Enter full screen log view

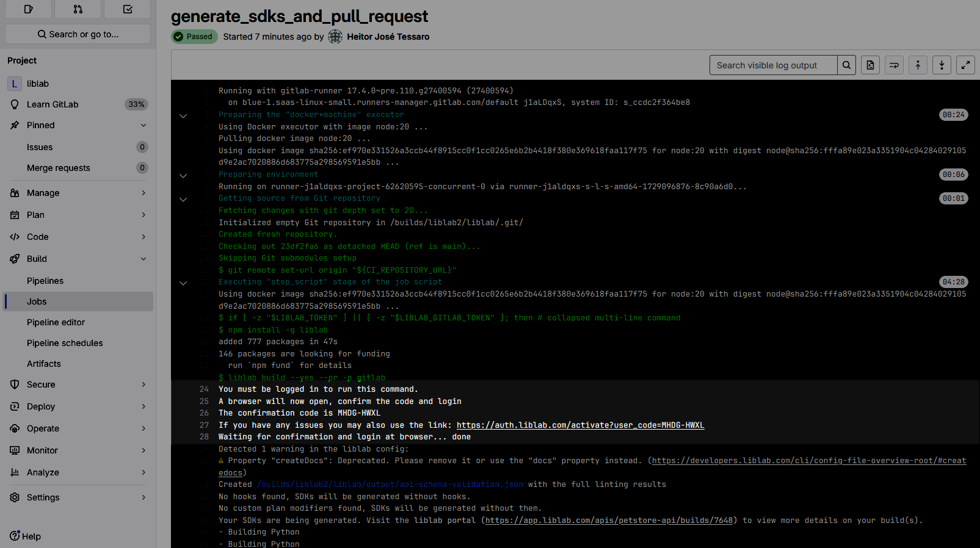tap(965, 65)
